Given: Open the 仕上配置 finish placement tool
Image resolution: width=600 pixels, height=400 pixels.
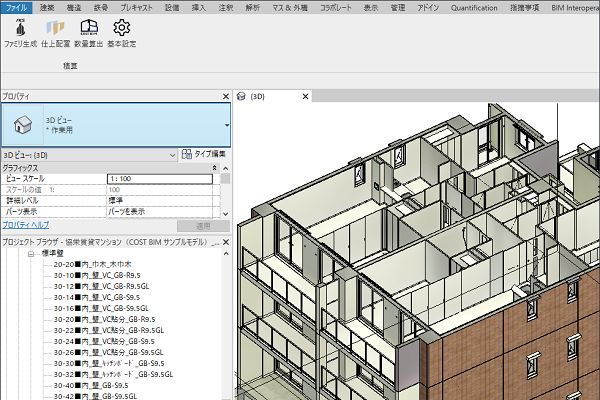Looking at the screenshot, I should click(x=55, y=33).
